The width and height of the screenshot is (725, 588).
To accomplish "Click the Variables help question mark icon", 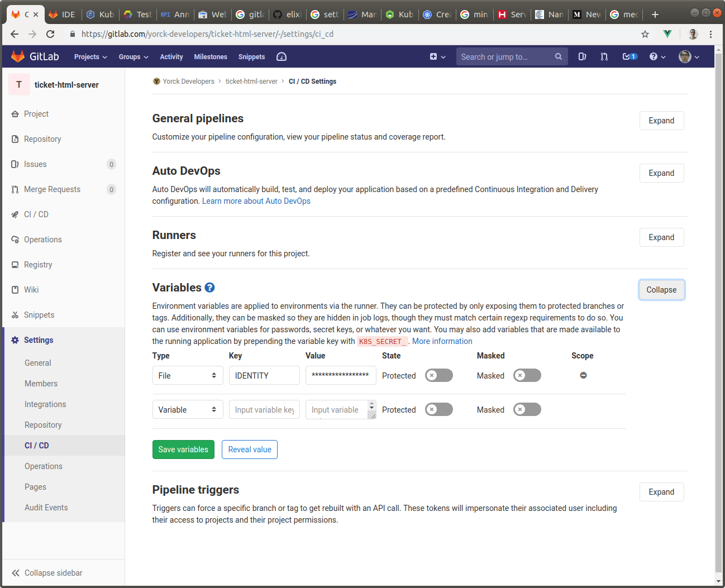I will click(209, 287).
